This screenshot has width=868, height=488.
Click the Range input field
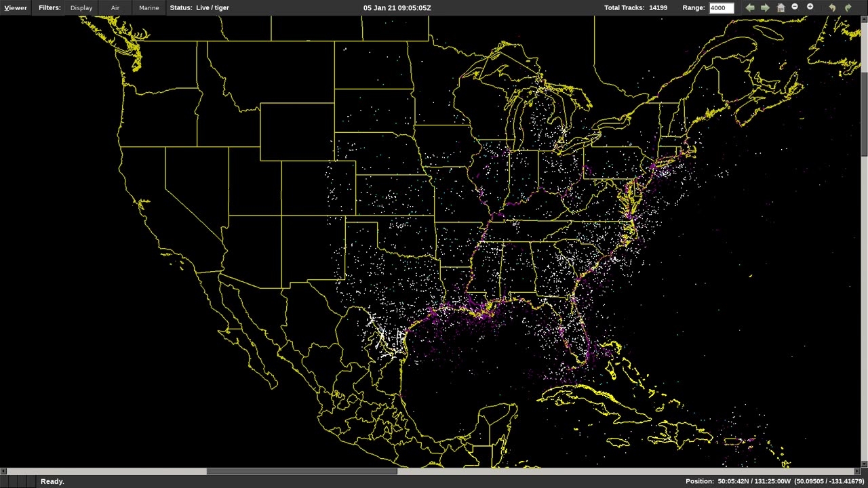click(722, 7)
